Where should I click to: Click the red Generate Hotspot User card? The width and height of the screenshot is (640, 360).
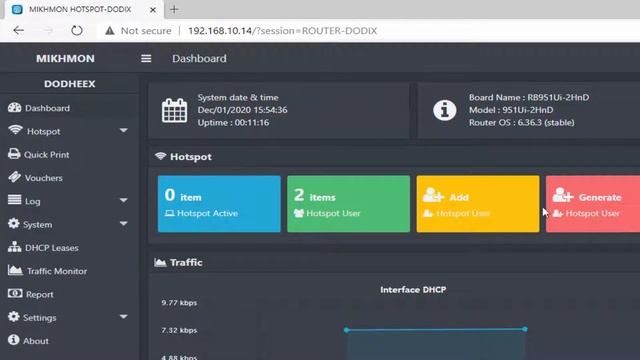click(593, 204)
